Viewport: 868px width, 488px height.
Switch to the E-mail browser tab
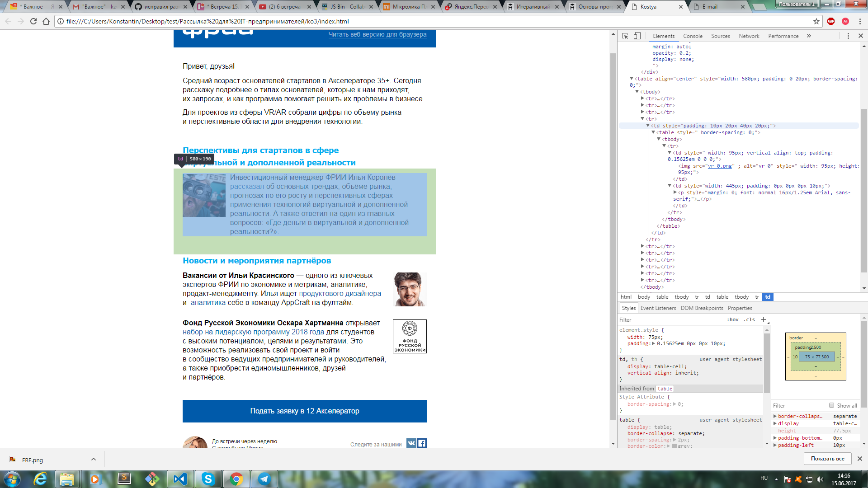tap(719, 7)
